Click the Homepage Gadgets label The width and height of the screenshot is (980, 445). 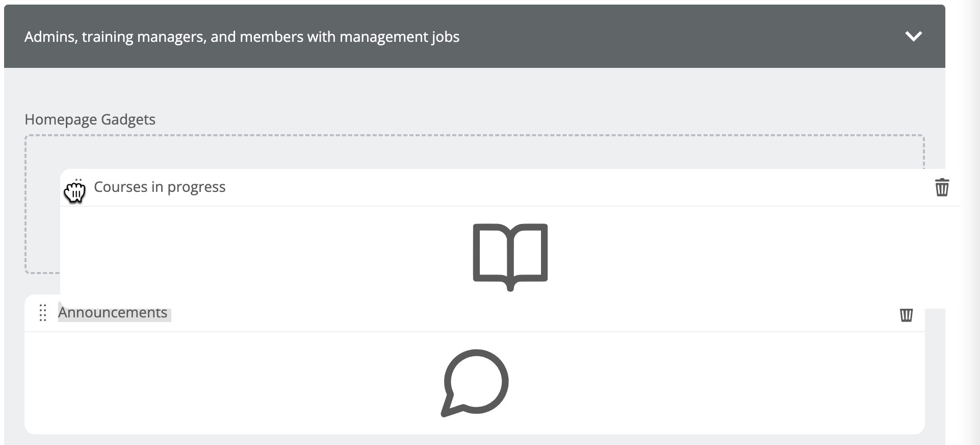tap(90, 119)
